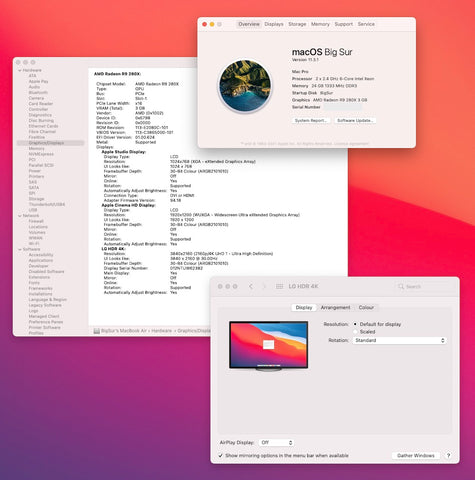The image size is (475, 480).
Task: Select Legacy Software in the sidebar
Action: [45, 305]
